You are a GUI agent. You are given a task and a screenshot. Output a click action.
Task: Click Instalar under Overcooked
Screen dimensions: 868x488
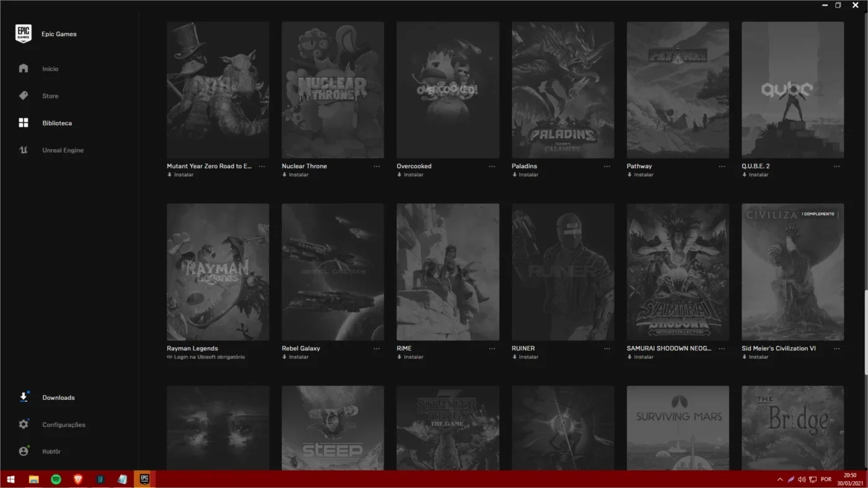click(x=410, y=175)
